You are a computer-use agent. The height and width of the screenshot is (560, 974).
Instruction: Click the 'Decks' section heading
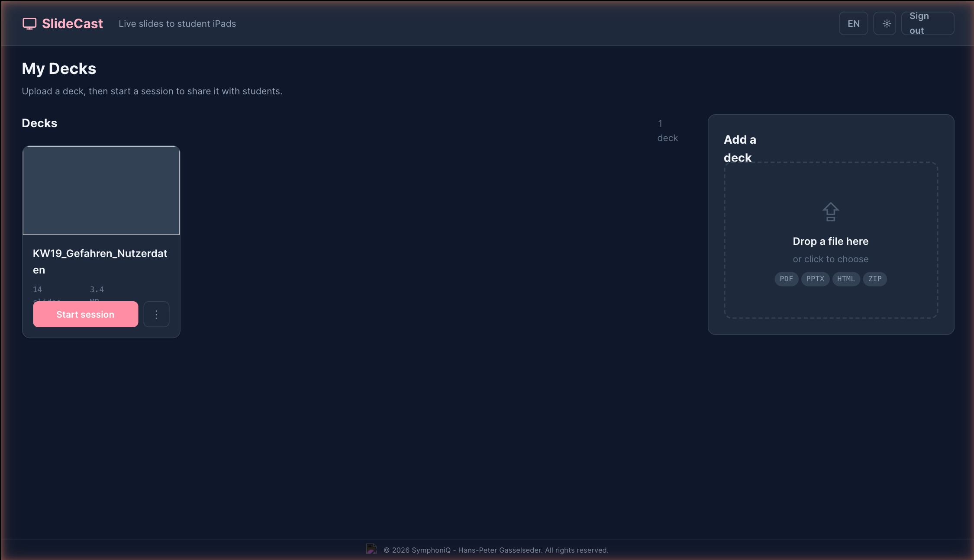tap(39, 123)
